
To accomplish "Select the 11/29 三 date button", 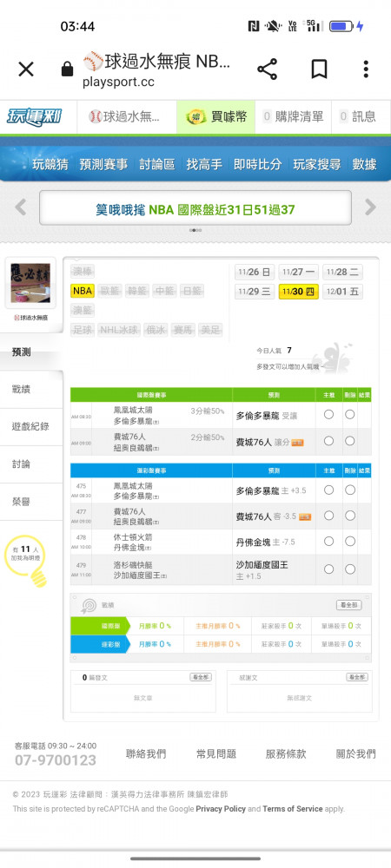I will [255, 291].
